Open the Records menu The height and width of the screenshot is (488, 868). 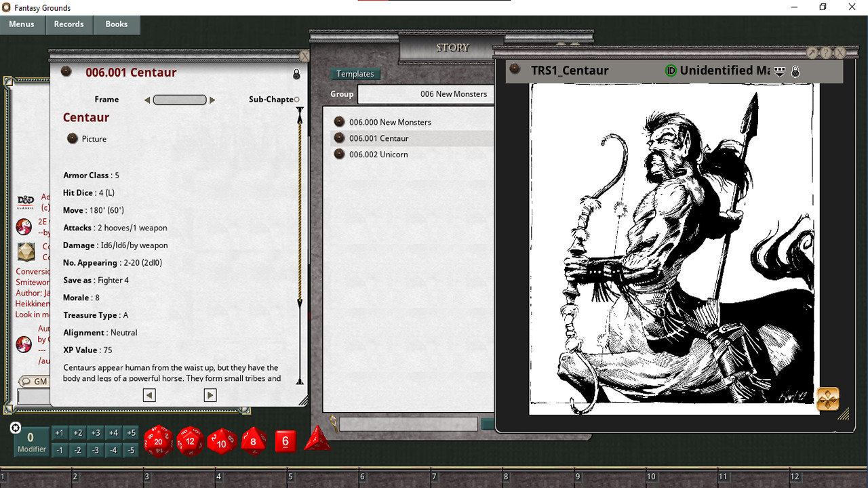(68, 24)
